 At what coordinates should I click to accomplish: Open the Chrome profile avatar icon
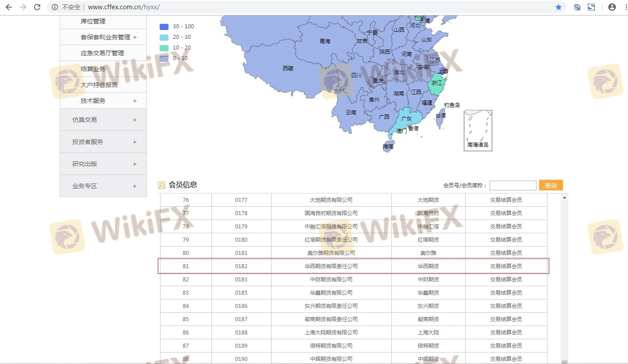(612, 7)
